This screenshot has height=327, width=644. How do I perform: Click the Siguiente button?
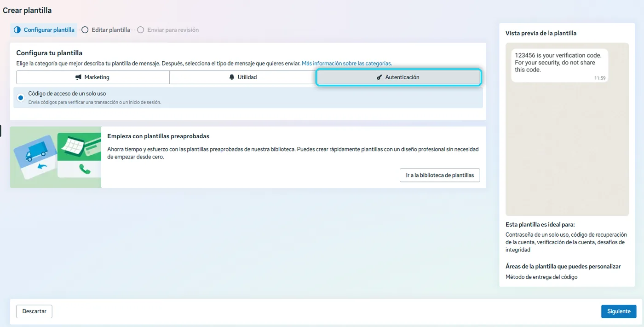[619, 311]
